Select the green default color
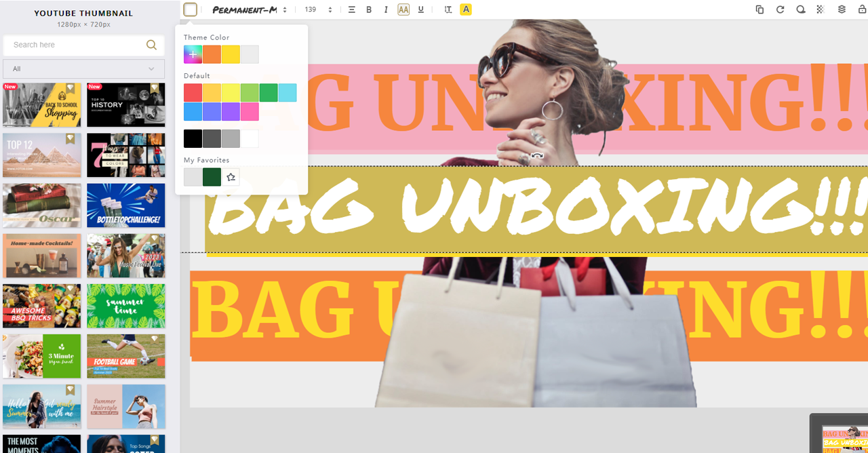Image resolution: width=868 pixels, height=453 pixels. (269, 93)
